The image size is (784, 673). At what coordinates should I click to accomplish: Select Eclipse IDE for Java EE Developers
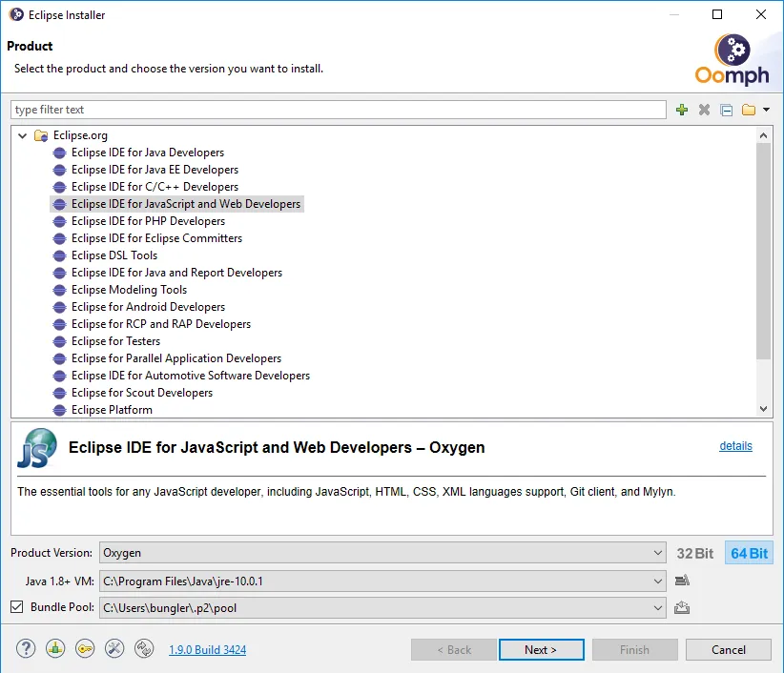pyautogui.click(x=155, y=170)
